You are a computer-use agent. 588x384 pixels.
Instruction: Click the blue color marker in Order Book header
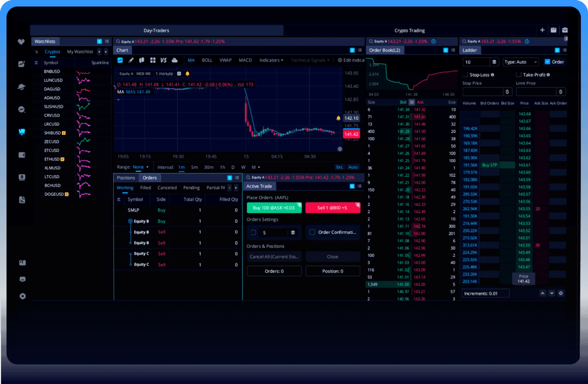[445, 50]
